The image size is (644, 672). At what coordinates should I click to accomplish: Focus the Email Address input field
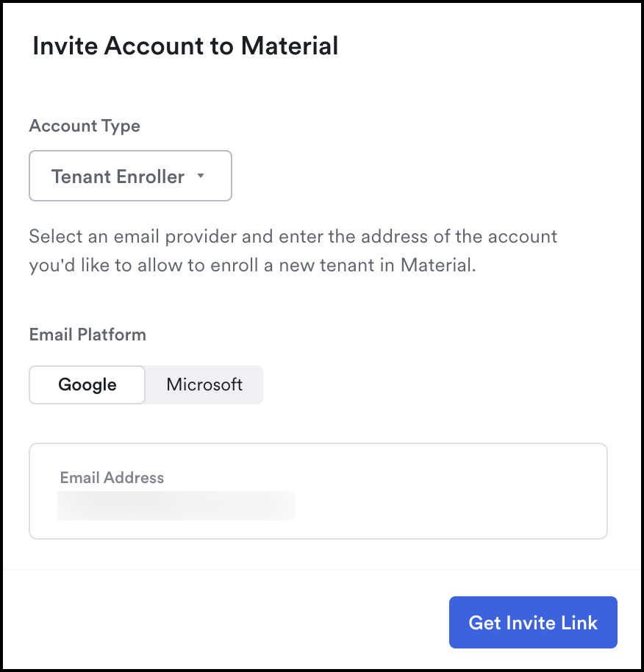(x=318, y=491)
